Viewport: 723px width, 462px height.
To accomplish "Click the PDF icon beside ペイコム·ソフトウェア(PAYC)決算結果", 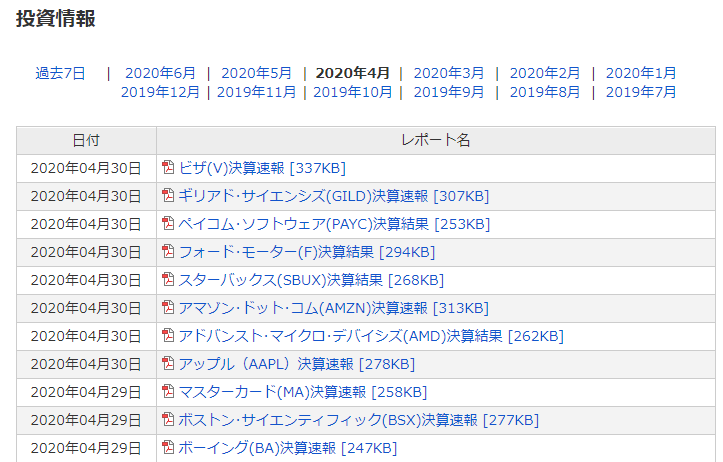I will pos(168,223).
